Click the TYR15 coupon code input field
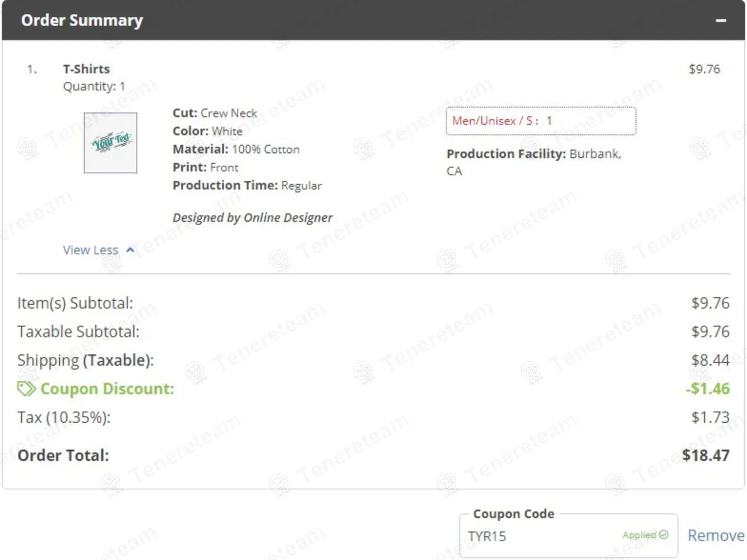The width and height of the screenshot is (747, 560). point(538,536)
